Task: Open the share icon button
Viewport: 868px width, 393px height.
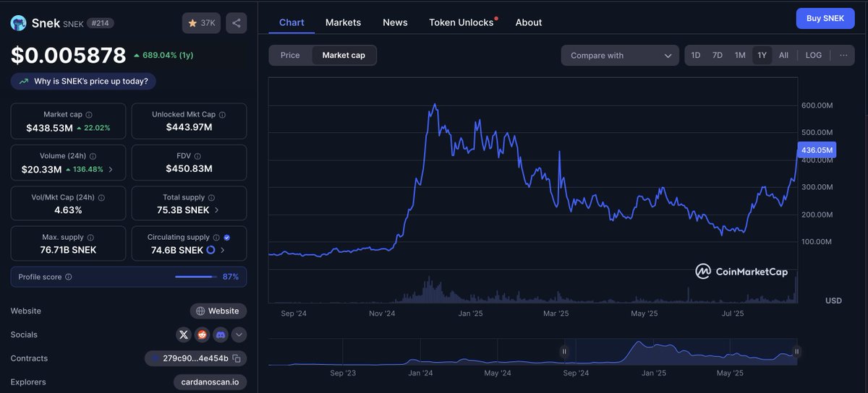Action: coord(236,23)
